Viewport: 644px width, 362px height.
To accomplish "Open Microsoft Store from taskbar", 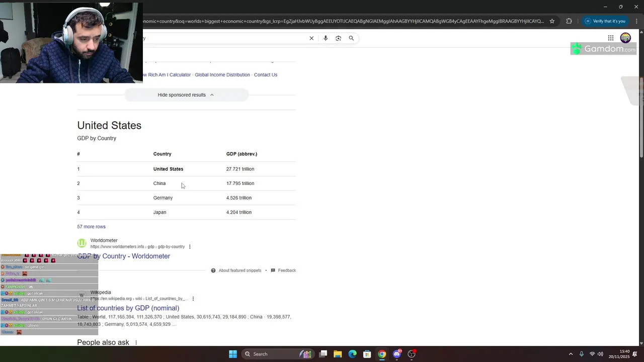I will 367,354.
